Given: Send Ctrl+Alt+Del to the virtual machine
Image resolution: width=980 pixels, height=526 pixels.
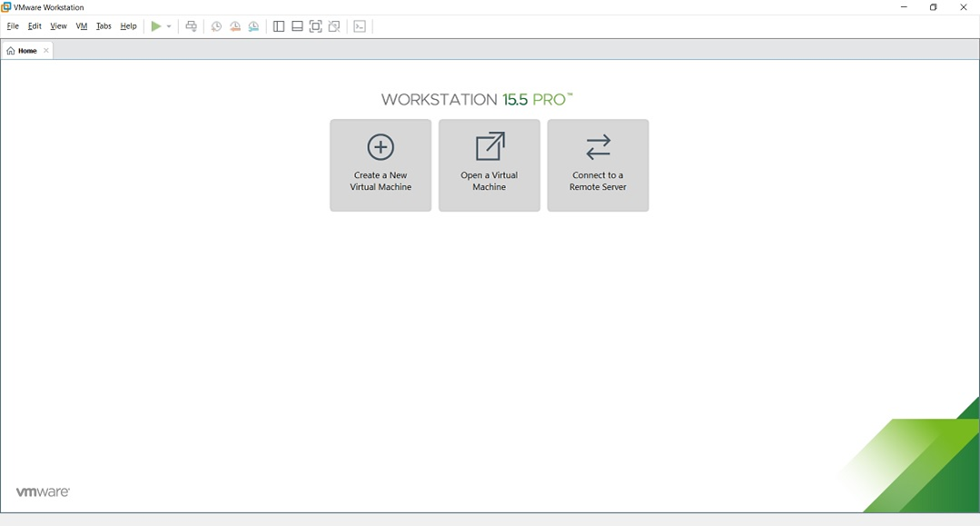Looking at the screenshot, I should point(191,25).
